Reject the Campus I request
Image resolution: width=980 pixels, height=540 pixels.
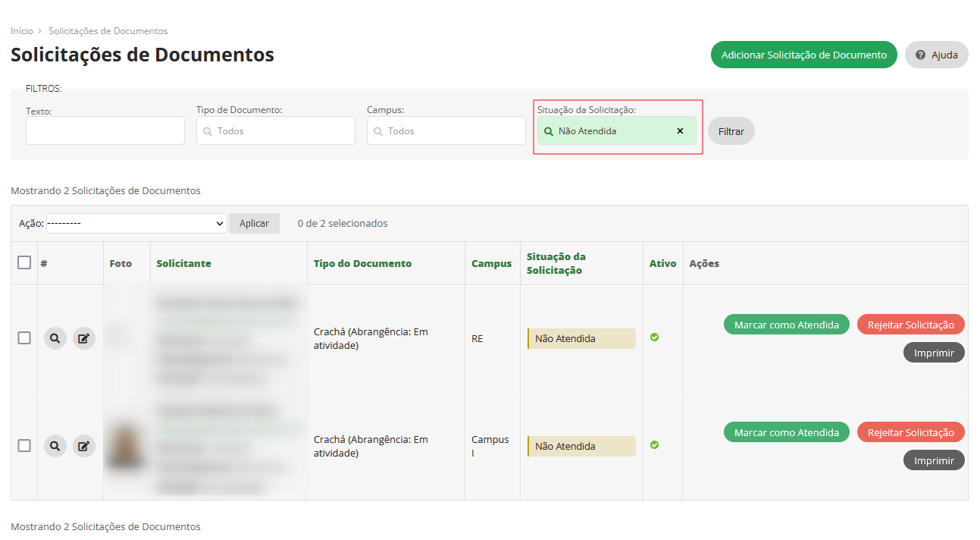[x=911, y=432]
